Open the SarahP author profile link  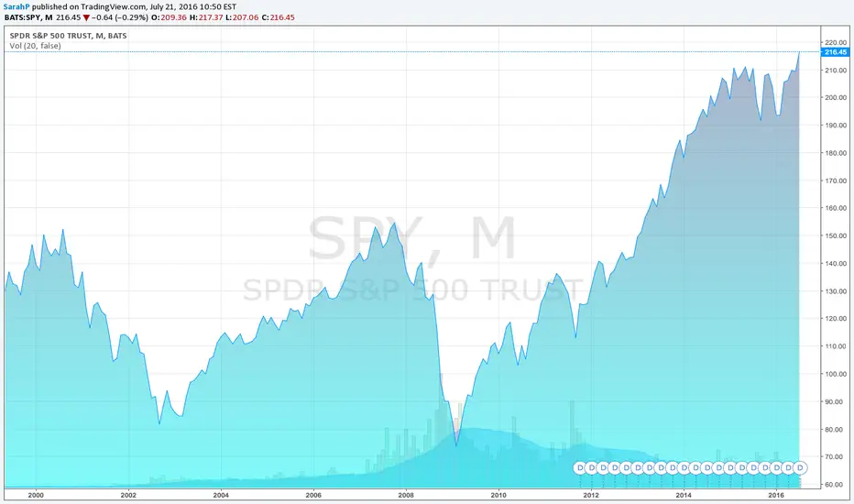tap(16, 7)
